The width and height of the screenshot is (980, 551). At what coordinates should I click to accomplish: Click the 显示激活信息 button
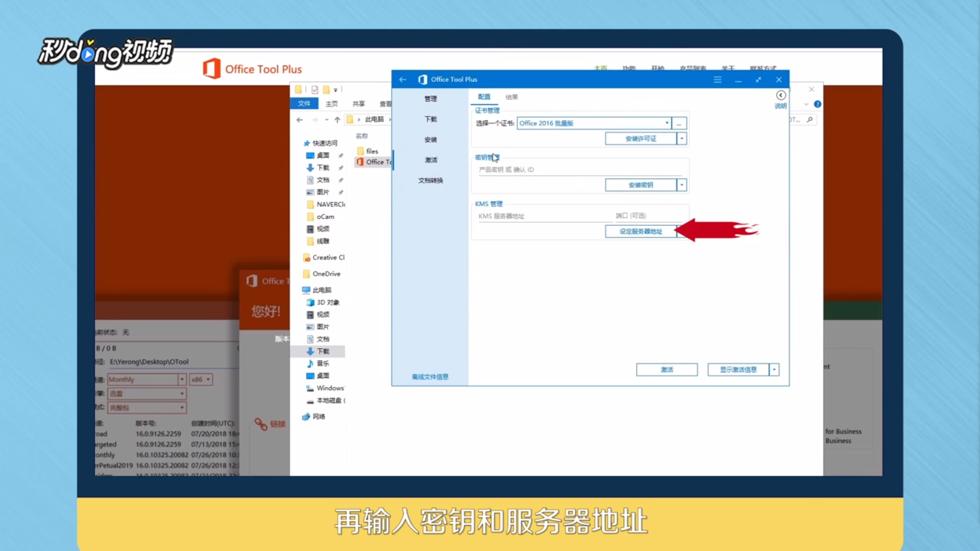pyautogui.click(x=739, y=370)
